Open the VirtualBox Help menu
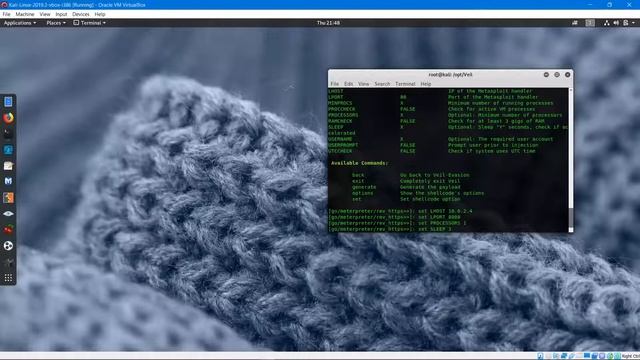Image resolution: width=640 pixels, height=360 pixels. pyautogui.click(x=100, y=14)
